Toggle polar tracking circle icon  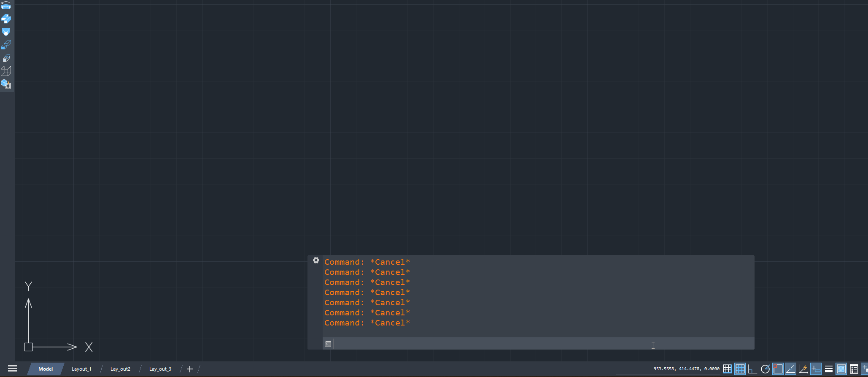click(765, 369)
